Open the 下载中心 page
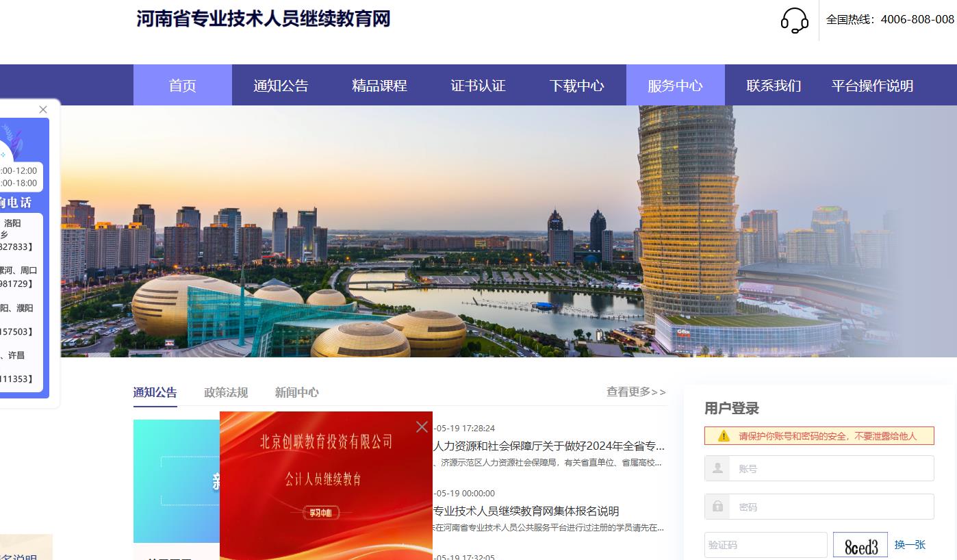The width and height of the screenshot is (957, 560). 576,86
